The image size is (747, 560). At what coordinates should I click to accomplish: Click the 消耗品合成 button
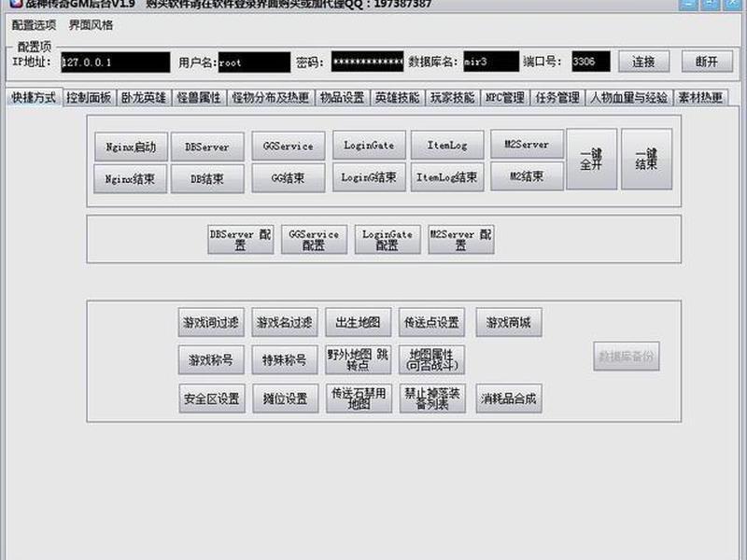(x=509, y=399)
